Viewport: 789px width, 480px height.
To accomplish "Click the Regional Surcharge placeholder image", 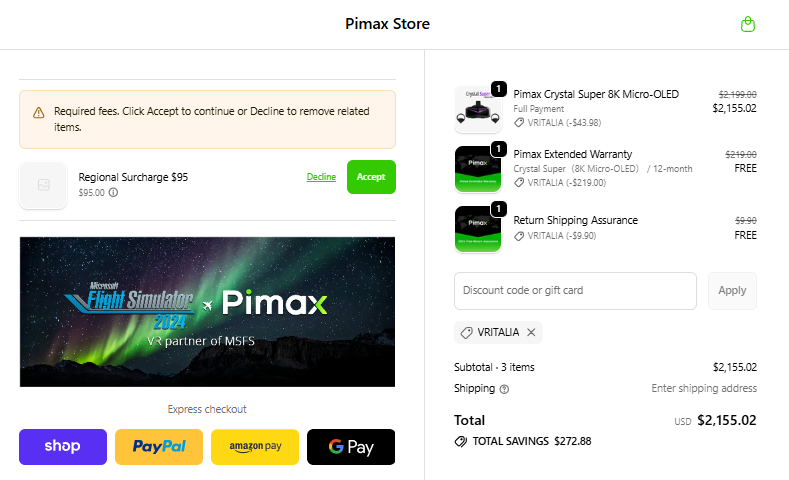I will point(43,185).
